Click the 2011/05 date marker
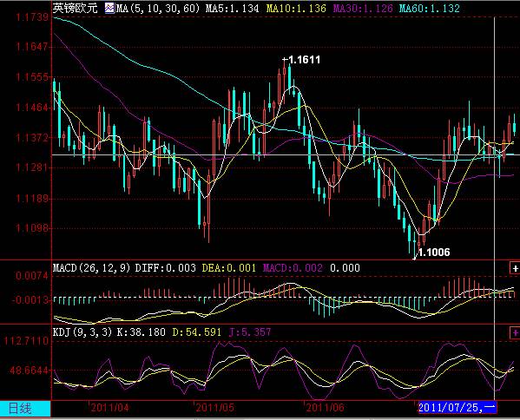The height and width of the screenshot is (420, 520). click(x=215, y=407)
